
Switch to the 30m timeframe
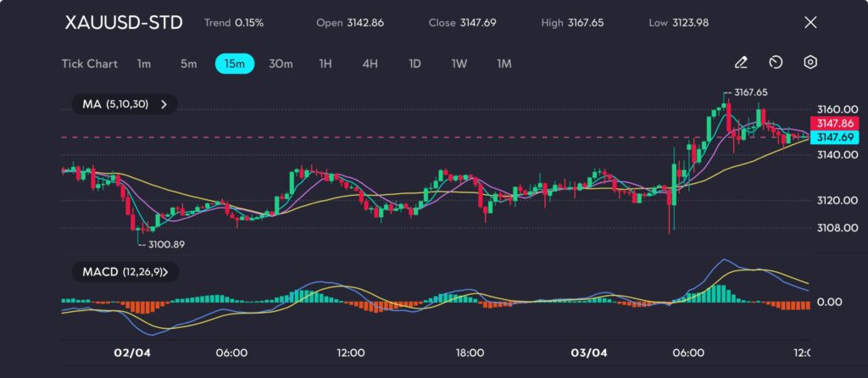pos(281,64)
